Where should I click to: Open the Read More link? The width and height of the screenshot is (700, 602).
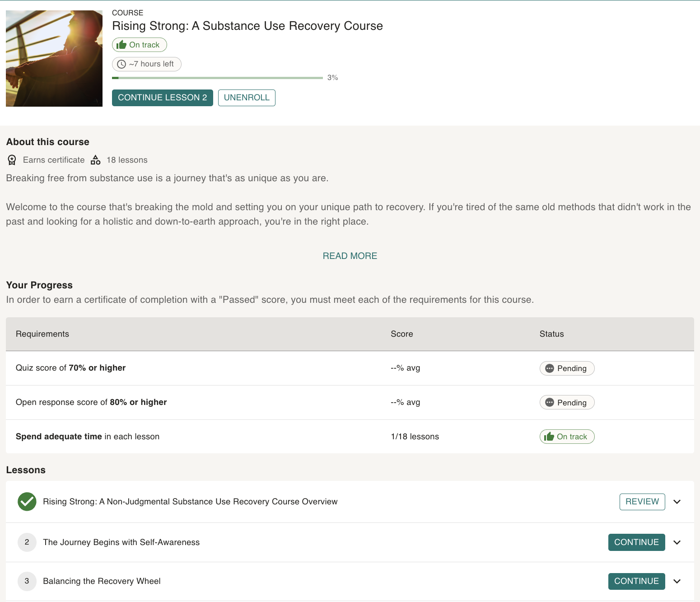[x=350, y=256]
